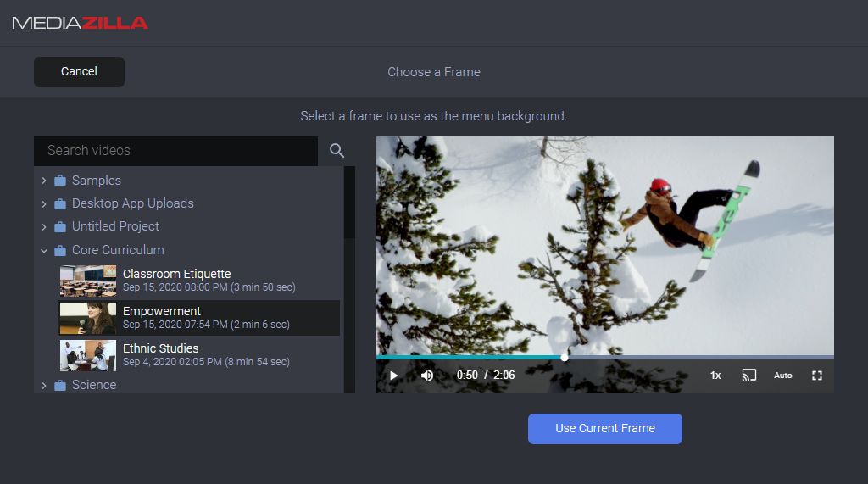This screenshot has height=484, width=868.
Task: Click Sep 15, 2020 07:54 PM date text
Action: click(175, 325)
